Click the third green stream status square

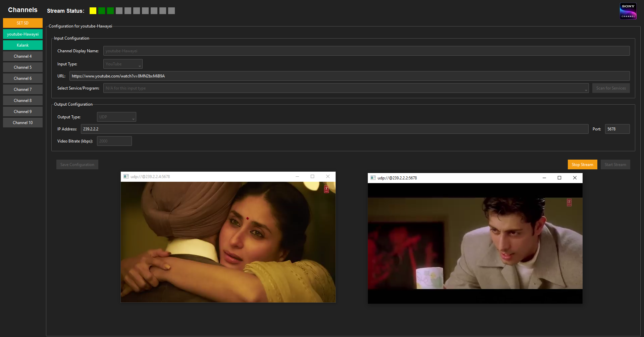pos(110,11)
